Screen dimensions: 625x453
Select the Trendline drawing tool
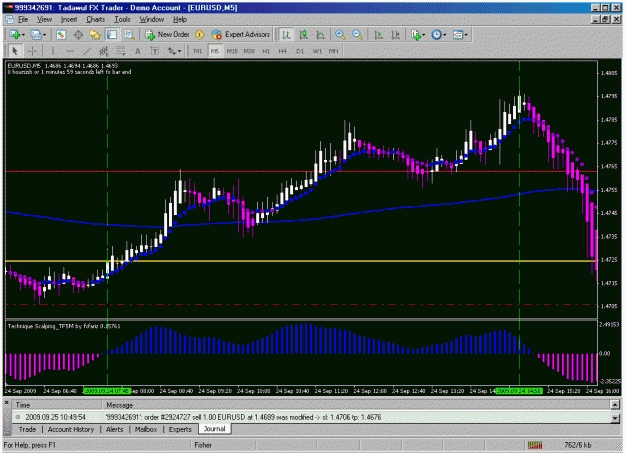click(87, 51)
